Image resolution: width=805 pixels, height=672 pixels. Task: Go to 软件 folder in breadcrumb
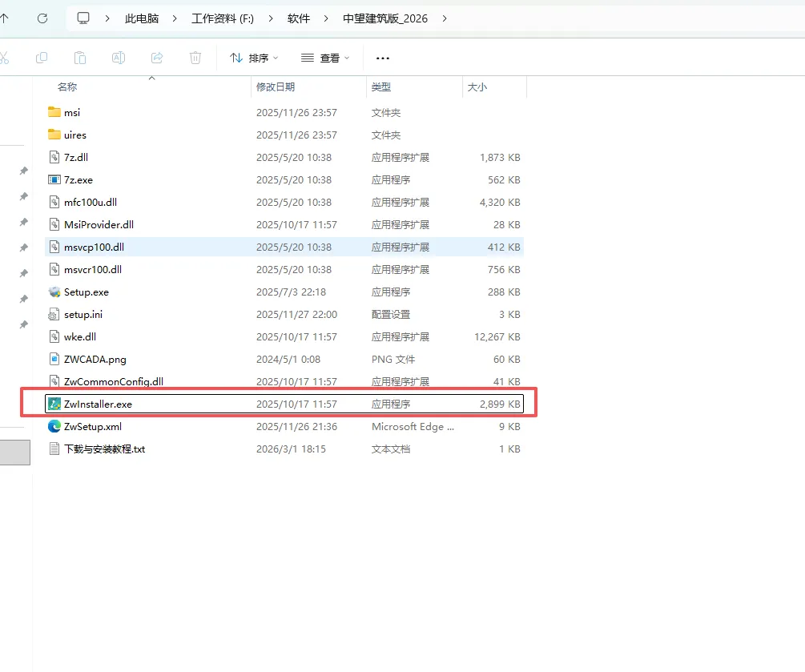click(299, 18)
